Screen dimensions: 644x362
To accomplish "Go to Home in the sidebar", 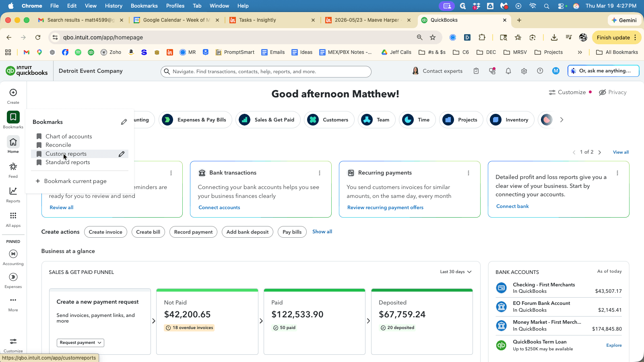I will [13, 145].
